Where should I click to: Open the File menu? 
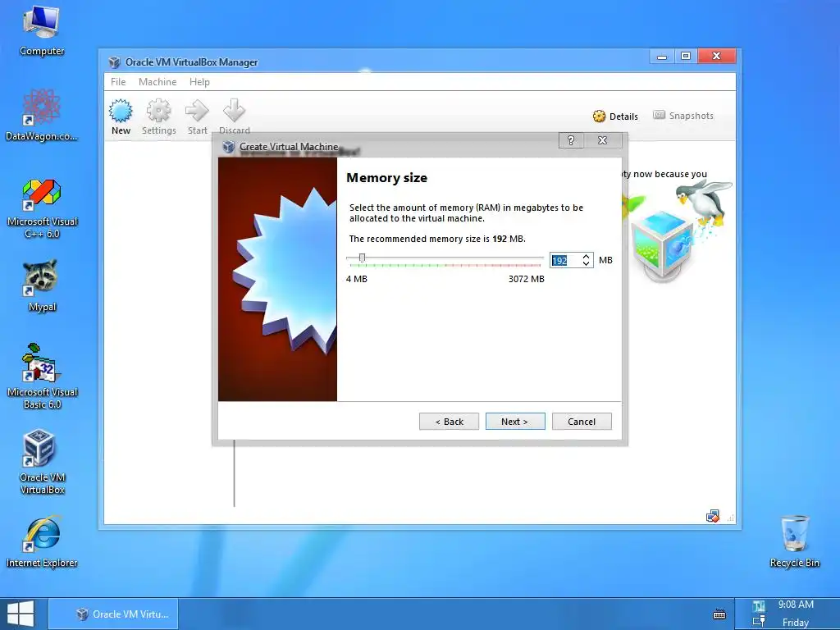pos(118,82)
